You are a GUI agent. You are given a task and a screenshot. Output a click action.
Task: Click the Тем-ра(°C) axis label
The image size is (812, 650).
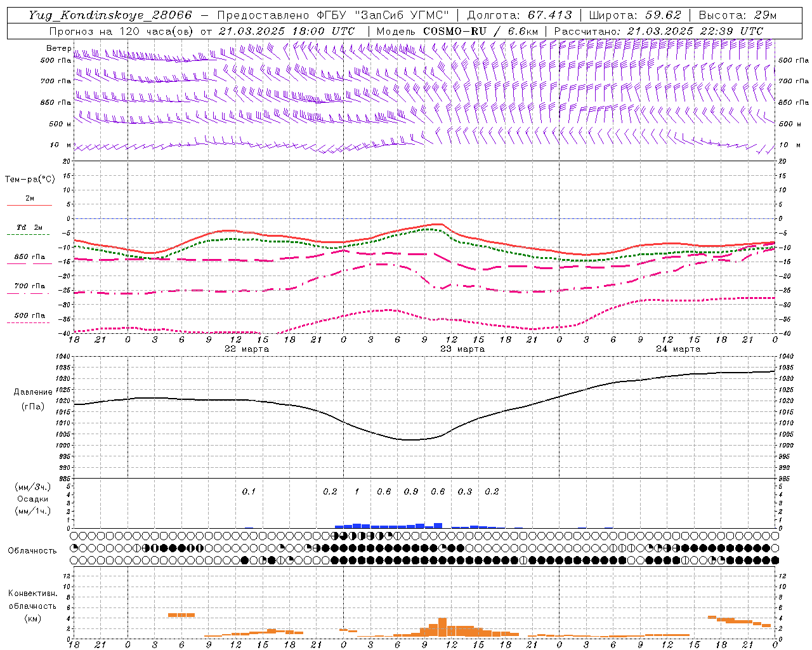click(30, 180)
